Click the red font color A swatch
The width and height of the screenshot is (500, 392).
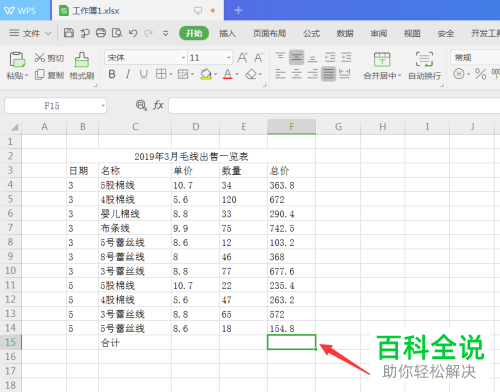(228, 74)
